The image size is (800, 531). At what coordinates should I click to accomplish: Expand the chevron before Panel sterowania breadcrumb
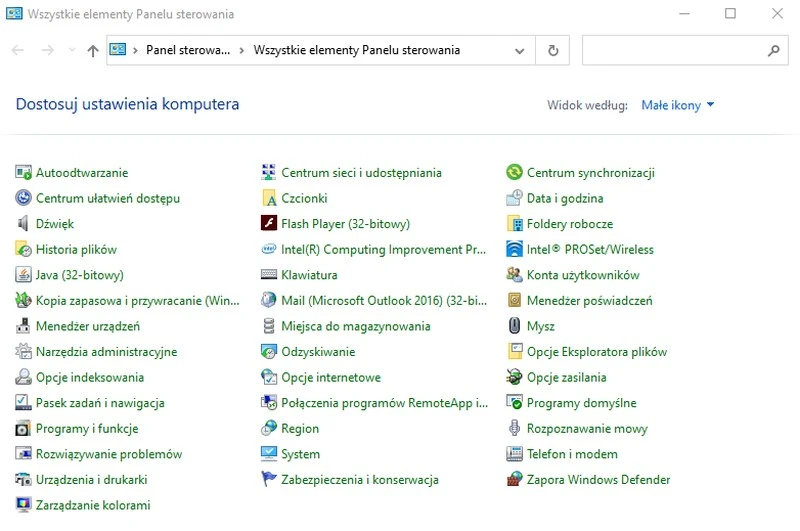coord(135,50)
